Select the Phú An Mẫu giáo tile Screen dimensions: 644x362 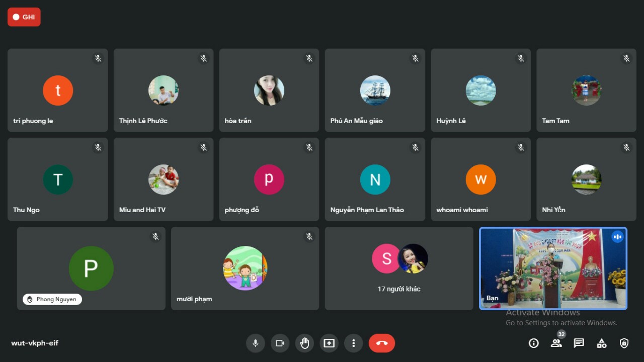point(375,90)
